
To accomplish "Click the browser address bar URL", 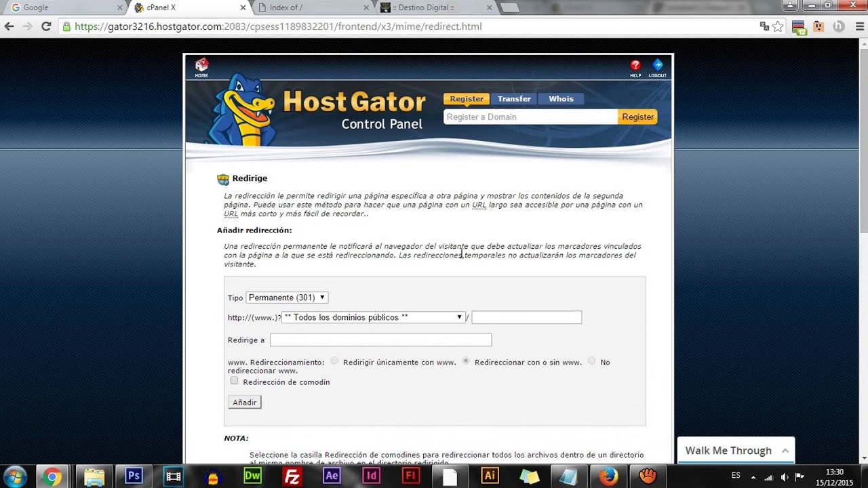I will (278, 26).
